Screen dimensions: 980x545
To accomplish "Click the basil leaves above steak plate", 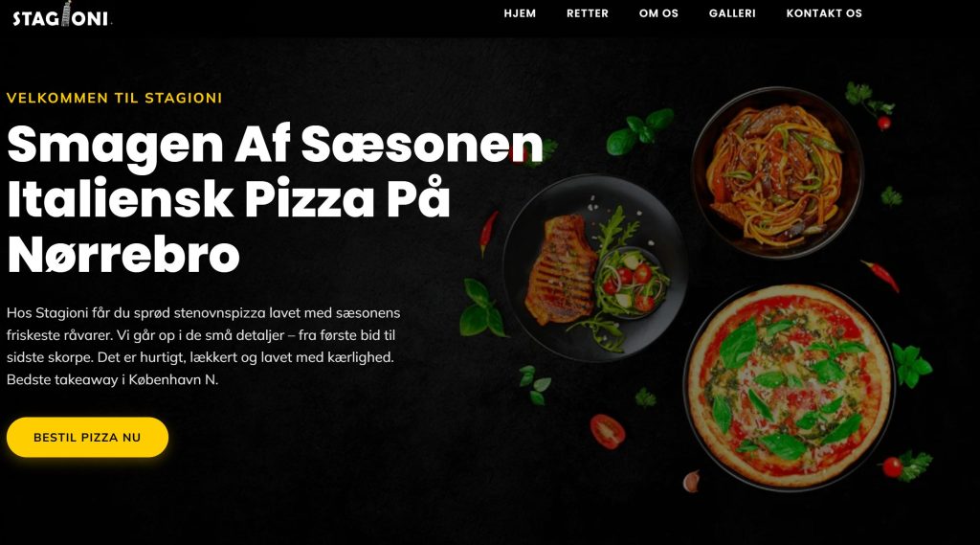I will point(639,131).
